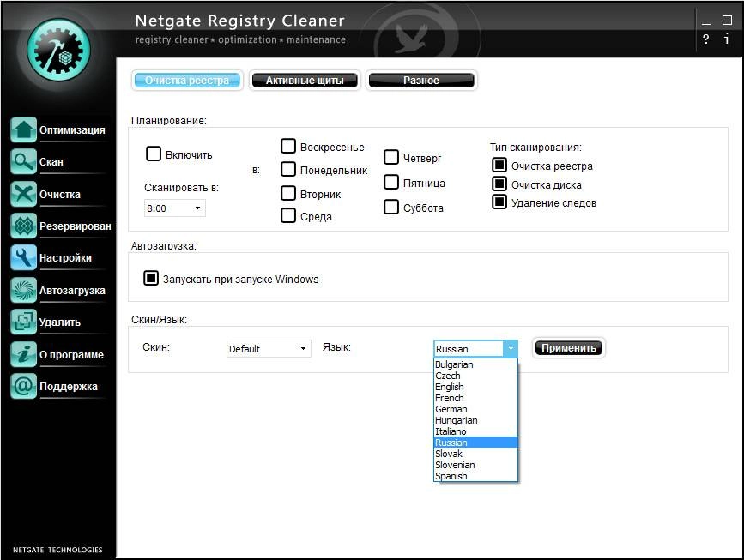Screen dimensions: 744x560
Task: Click the Оптимизация home icon
Action: click(x=23, y=130)
